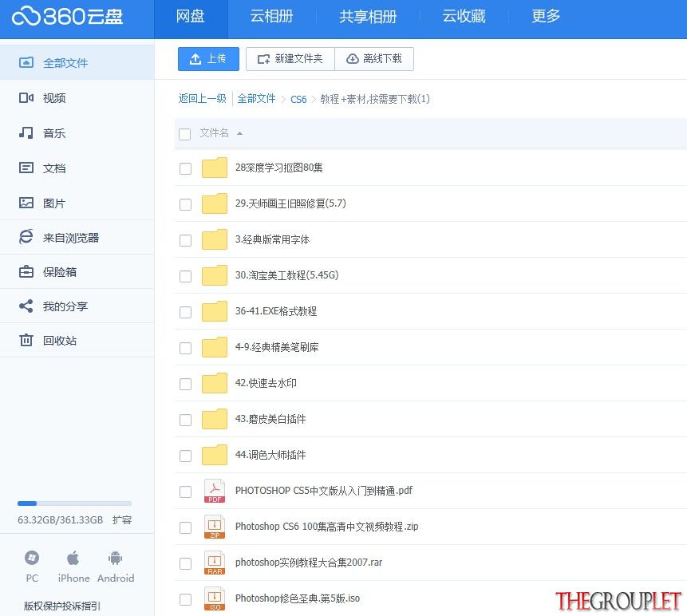
Task: Click the 我的分享 share icon
Action: (x=26, y=306)
